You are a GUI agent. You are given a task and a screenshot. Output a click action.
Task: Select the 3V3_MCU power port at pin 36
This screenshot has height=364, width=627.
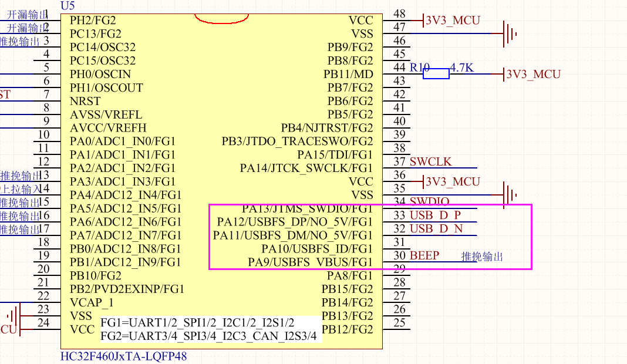pos(451,181)
